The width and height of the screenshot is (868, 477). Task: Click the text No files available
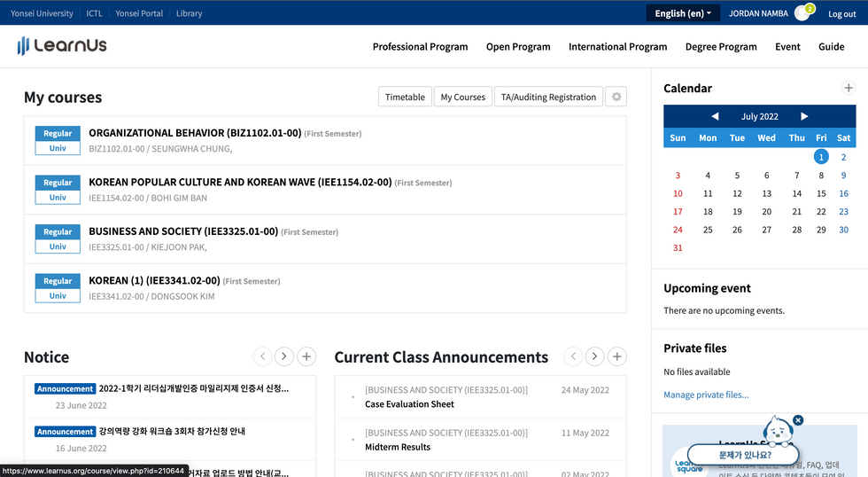697,371
